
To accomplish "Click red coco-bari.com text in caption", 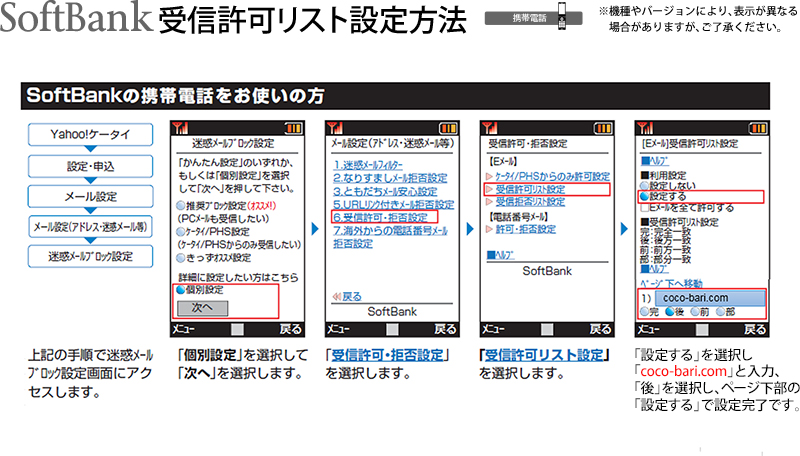I will tap(683, 371).
